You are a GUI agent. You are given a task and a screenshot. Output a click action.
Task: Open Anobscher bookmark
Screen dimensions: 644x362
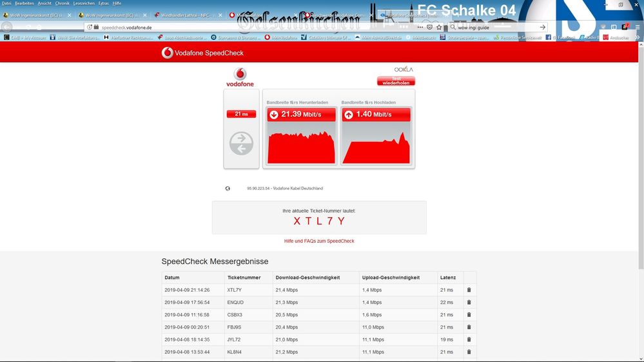(x=616, y=37)
